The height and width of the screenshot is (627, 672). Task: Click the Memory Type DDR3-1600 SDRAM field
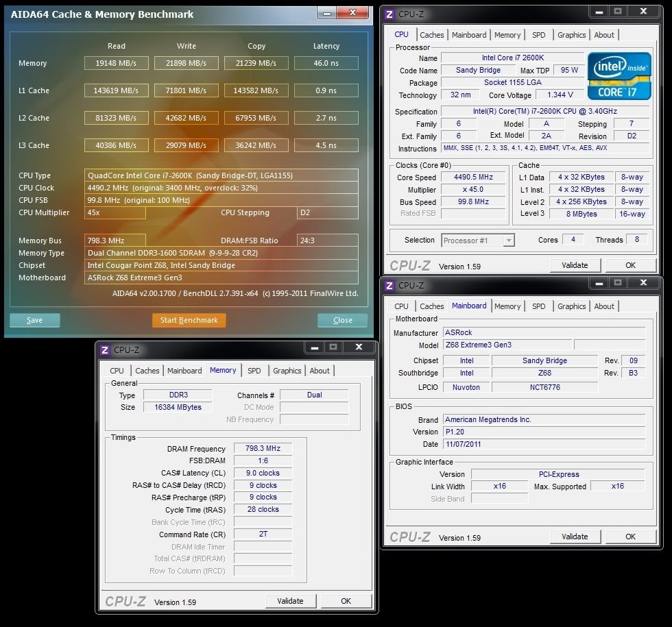tap(221, 253)
